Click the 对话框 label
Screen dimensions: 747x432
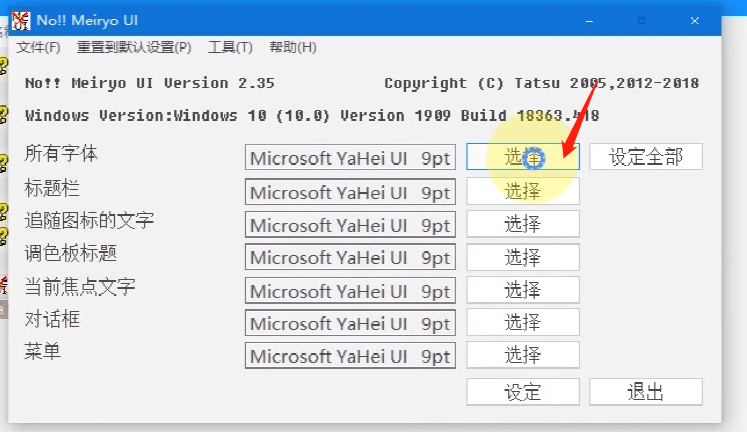click(x=52, y=319)
